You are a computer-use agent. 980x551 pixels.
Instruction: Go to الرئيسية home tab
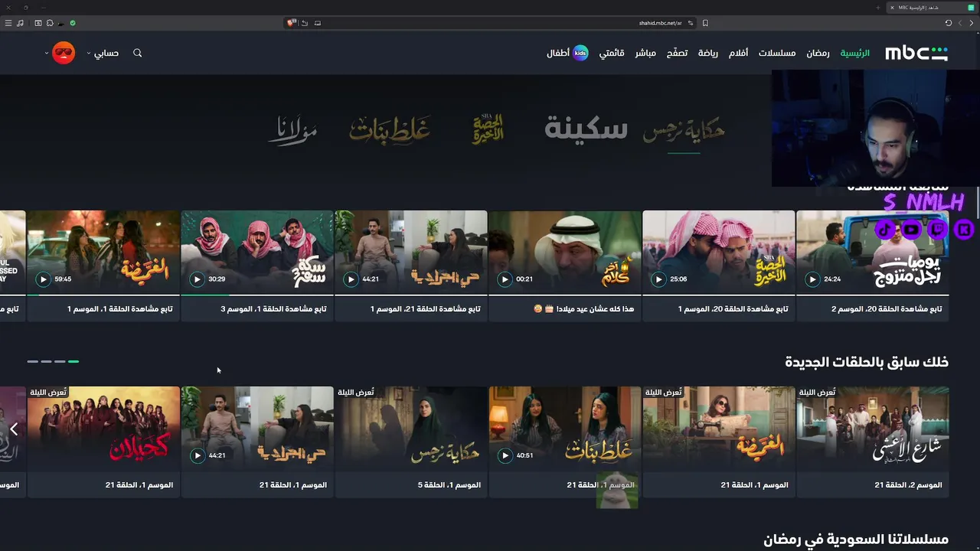coord(855,53)
